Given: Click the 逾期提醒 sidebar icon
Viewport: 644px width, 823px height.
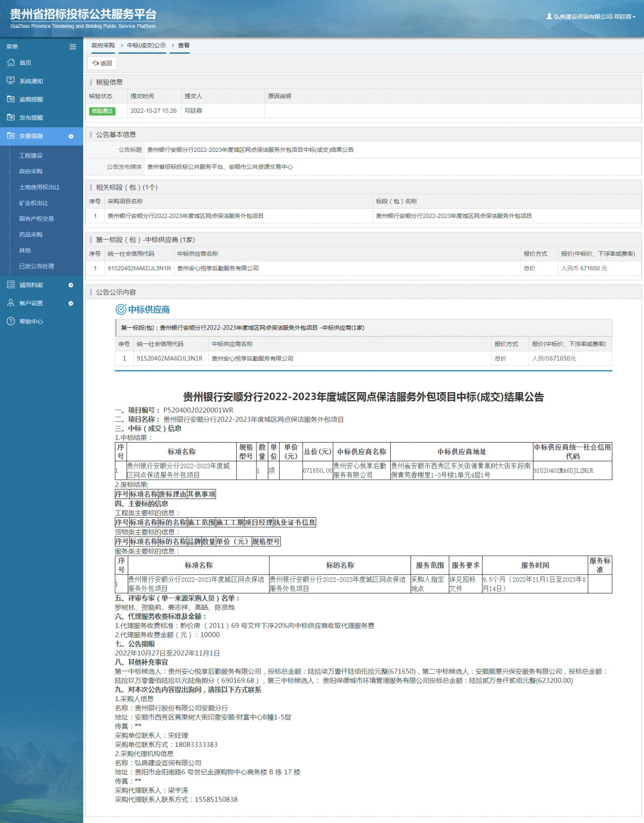Looking at the screenshot, I should pyautogui.click(x=11, y=99).
